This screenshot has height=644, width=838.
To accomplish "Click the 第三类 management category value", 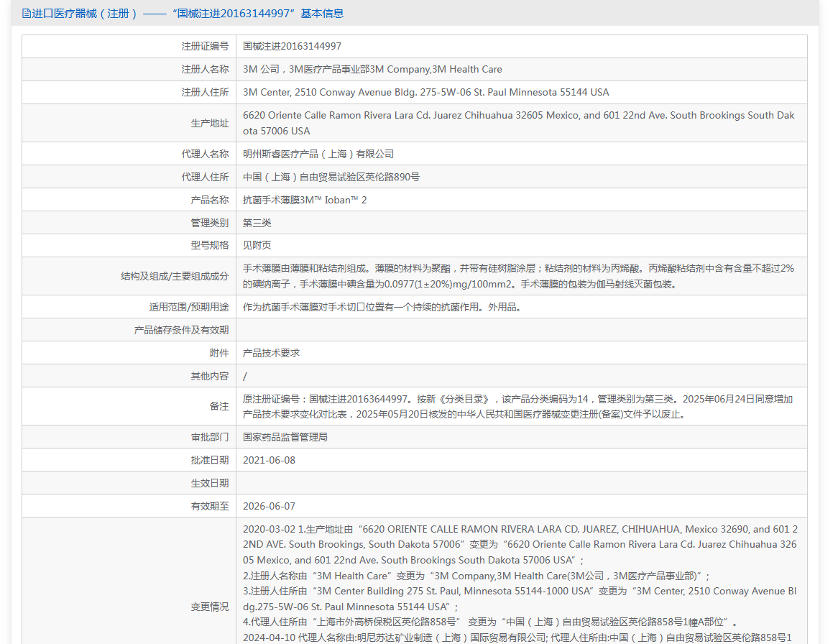I will click(x=257, y=223).
